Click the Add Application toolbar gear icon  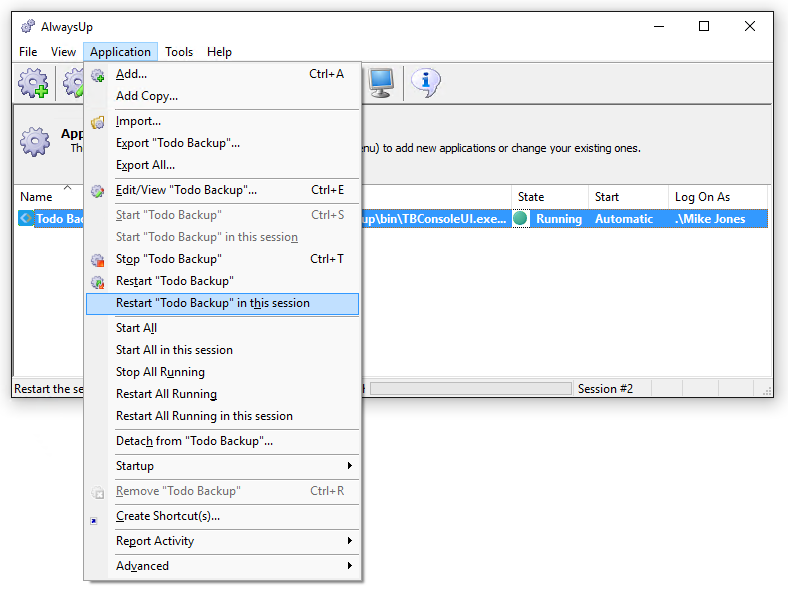click(33, 83)
